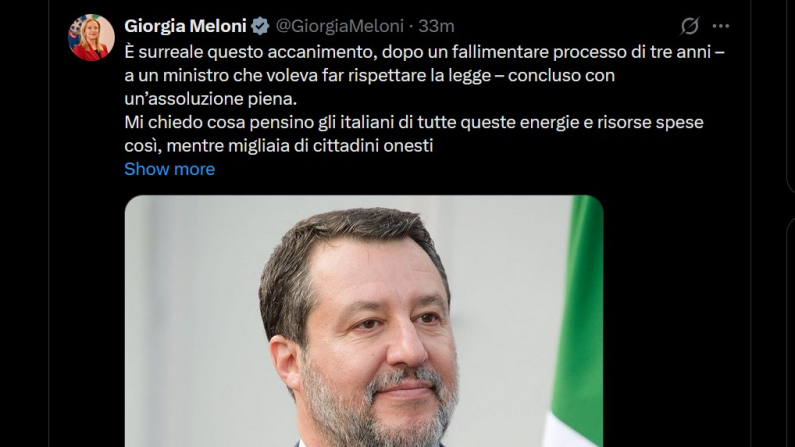Open the Grok actions slashed-circle icon
The image size is (795, 447).
click(x=690, y=26)
